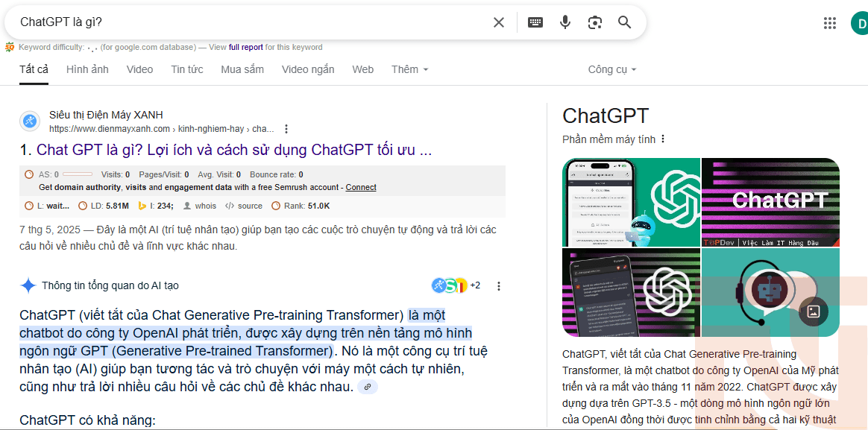The height and width of the screenshot is (430, 868).
Task: Click the AI overview sparkle icon
Action: [x=28, y=285]
